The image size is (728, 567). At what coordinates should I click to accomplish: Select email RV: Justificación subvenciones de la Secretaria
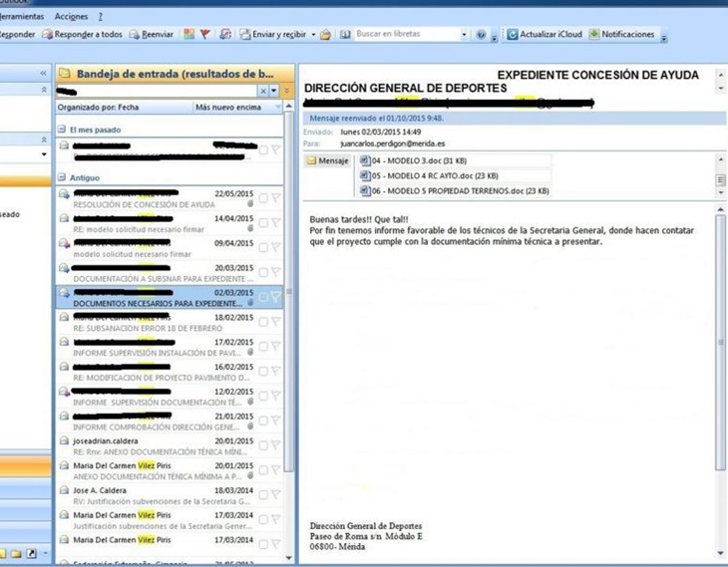pyautogui.click(x=169, y=495)
